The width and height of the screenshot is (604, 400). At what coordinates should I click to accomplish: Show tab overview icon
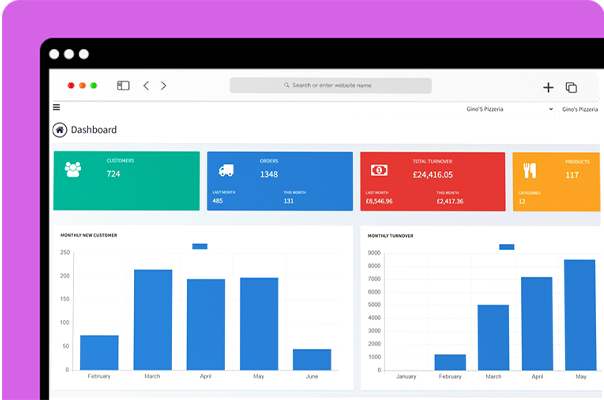(571, 87)
